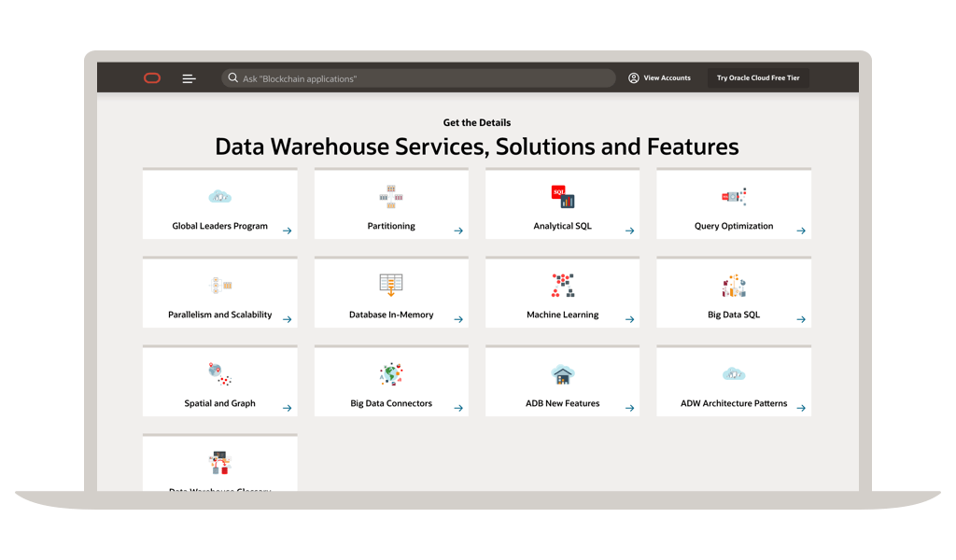
Task: Click the Partitioning icon
Action: (391, 196)
